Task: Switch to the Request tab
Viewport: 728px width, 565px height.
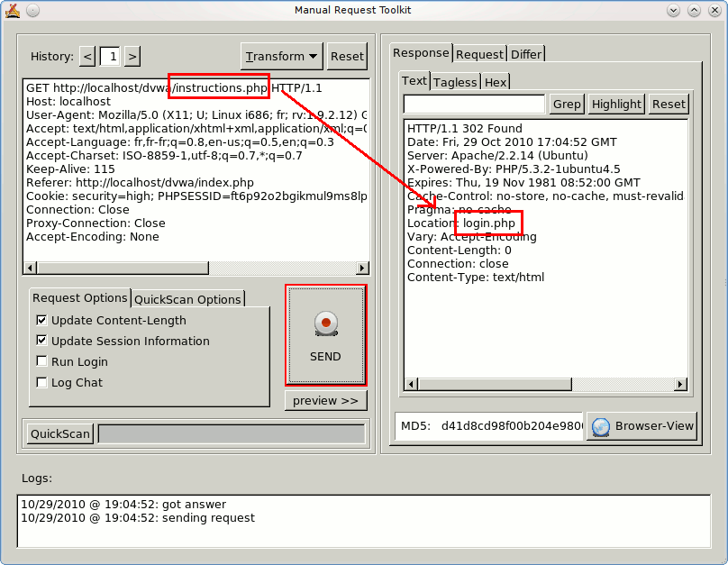Action: 479,54
